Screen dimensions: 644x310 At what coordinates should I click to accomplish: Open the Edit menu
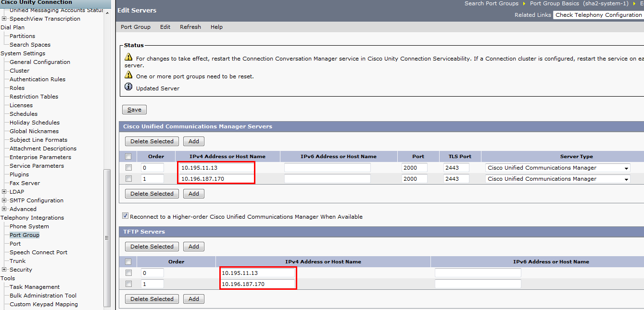[165, 27]
